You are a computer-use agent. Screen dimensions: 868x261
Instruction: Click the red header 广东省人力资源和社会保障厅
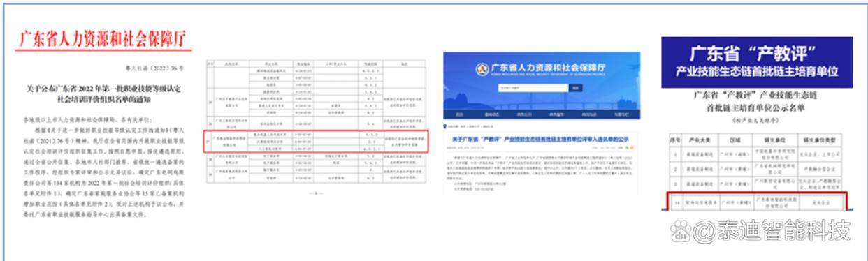pos(103,40)
